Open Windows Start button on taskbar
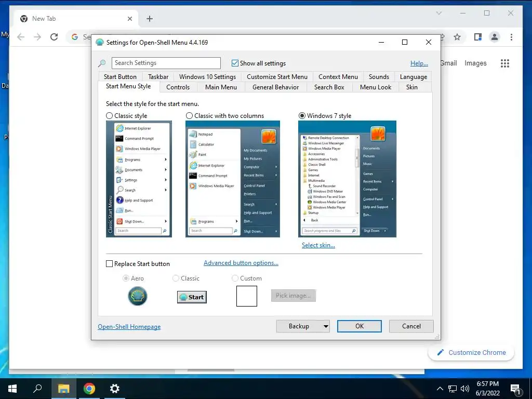 pyautogui.click(x=12, y=389)
